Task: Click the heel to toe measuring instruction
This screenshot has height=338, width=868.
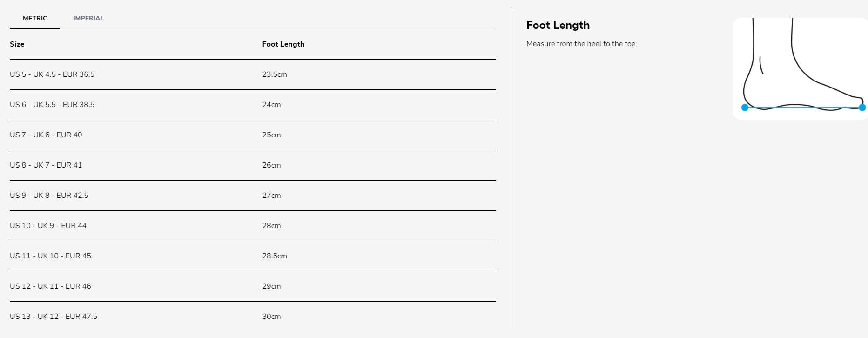Action: (580, 44)
